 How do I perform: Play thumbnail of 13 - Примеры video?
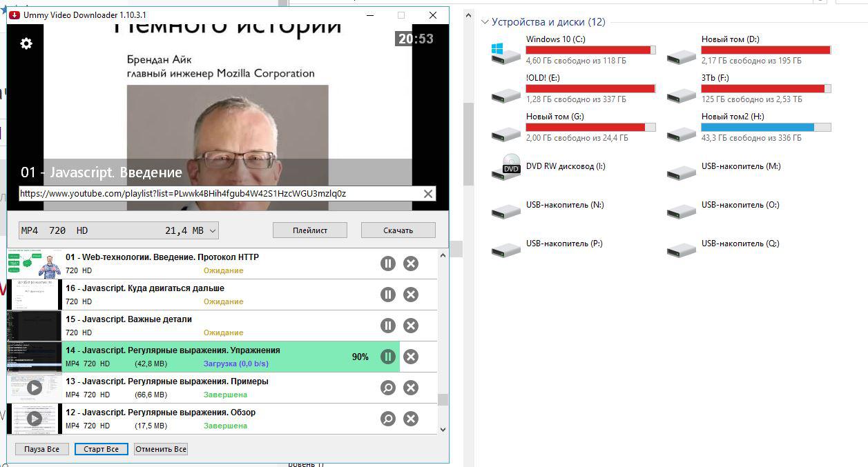35,388
